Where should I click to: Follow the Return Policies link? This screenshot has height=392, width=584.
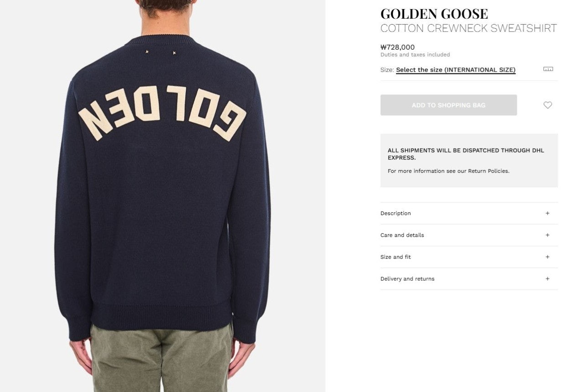(x=488, y=171)
